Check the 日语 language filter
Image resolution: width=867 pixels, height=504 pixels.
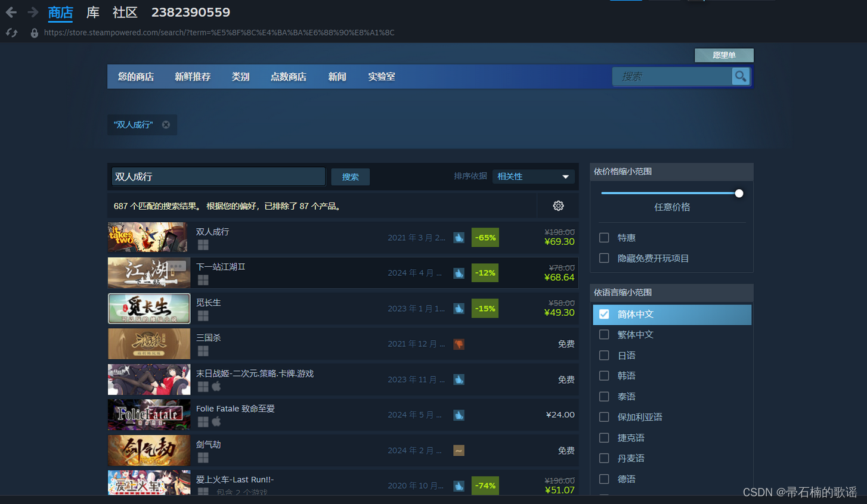604,356
